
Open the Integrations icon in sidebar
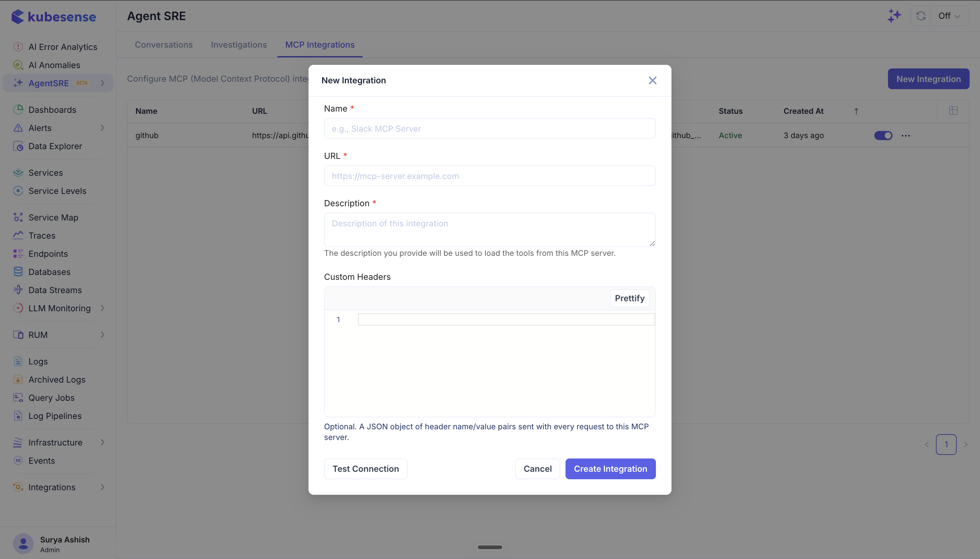click(18, 487)
